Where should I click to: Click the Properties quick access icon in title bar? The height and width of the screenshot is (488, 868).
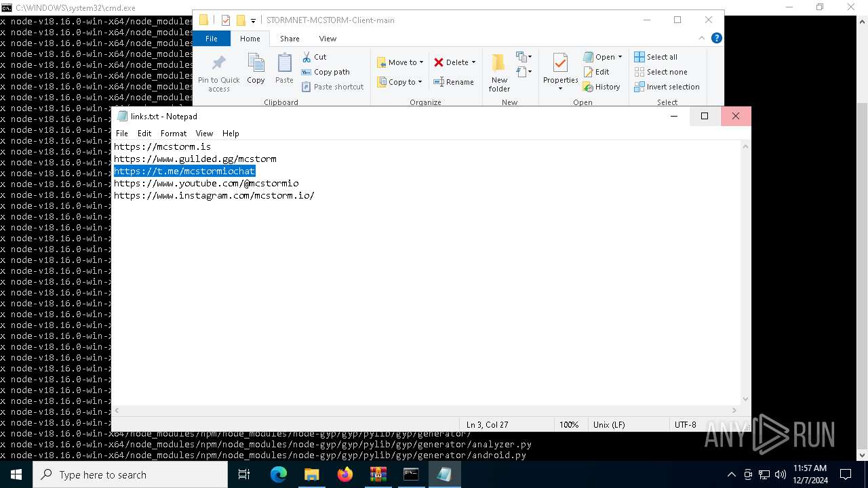click(226, 20)
